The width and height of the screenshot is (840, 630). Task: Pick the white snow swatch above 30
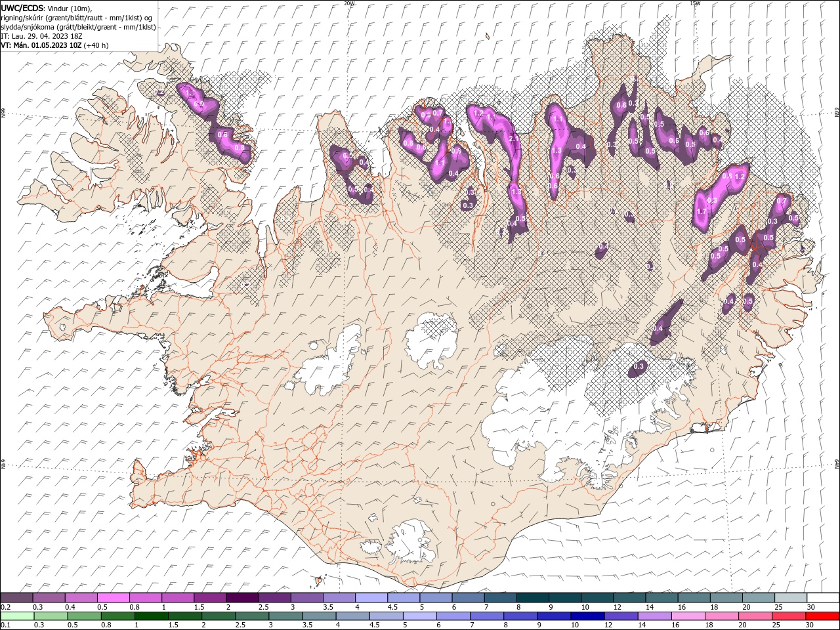click(824, 598)
